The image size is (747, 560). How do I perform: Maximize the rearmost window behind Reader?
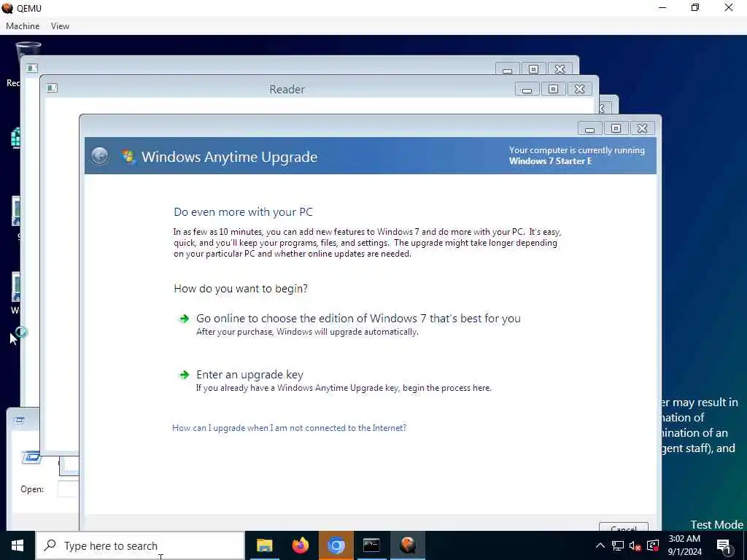pos(533,69)
